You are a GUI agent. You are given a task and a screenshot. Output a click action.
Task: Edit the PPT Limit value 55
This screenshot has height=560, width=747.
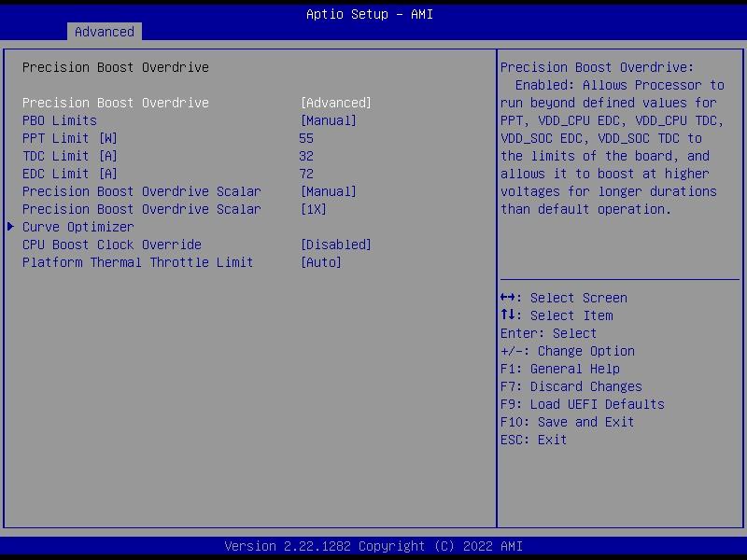coord(306,138)
